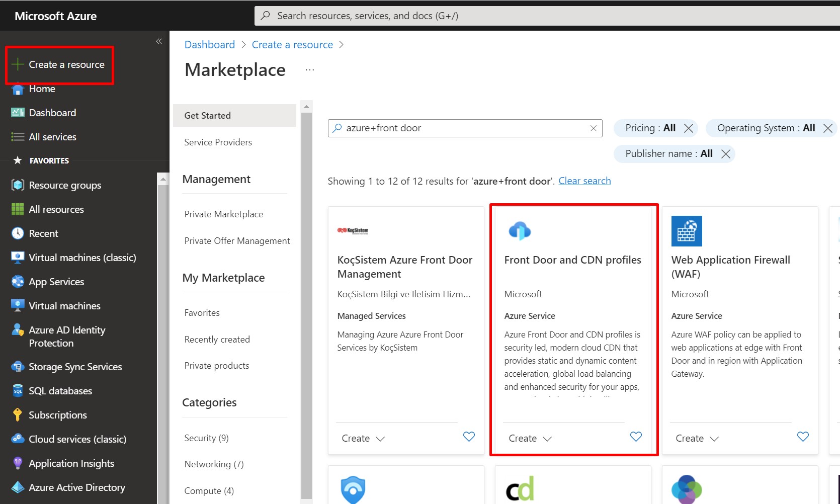This screenshot has height=504, width=840.
Task: Favorite the Web Application Firewall card
Action: pyautogui.click(x=803, y=437)
